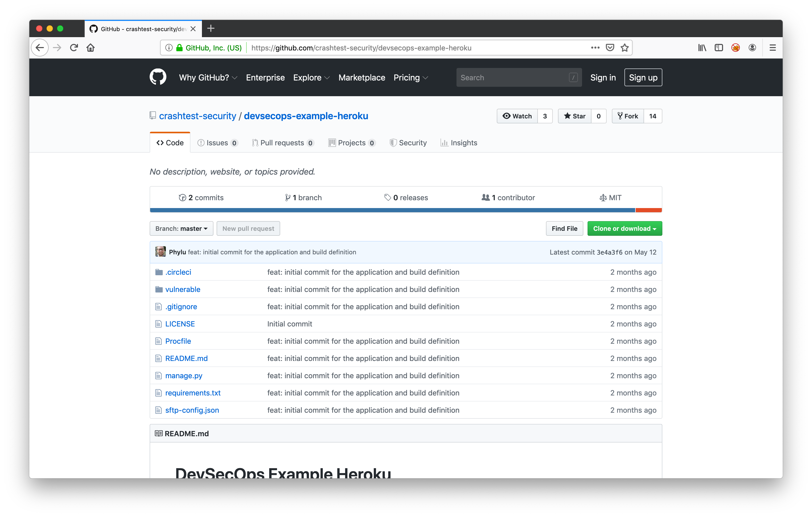Show Firefox library icon

coord(702,48)
